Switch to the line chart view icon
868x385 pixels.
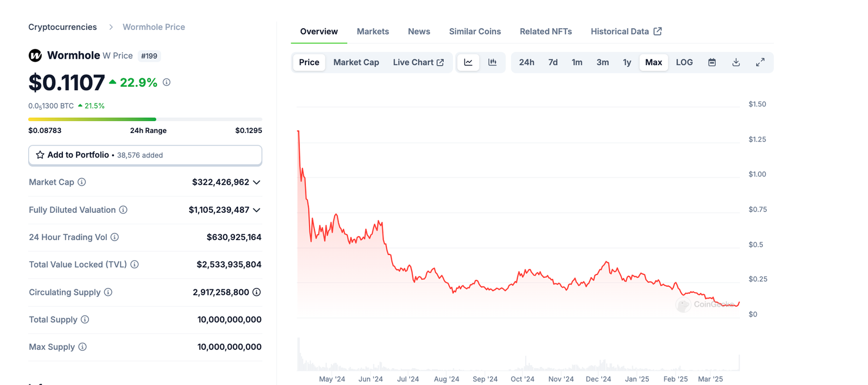468,62
